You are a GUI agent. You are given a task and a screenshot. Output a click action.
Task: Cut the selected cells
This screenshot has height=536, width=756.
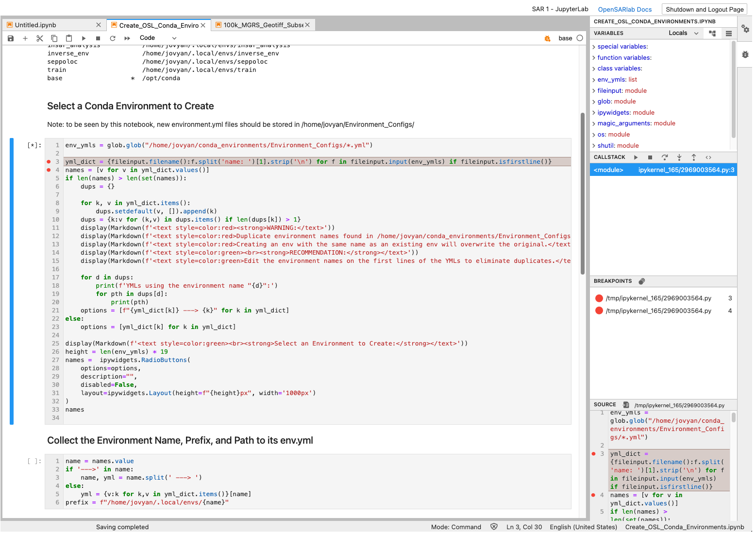click(x=40, y=38)
